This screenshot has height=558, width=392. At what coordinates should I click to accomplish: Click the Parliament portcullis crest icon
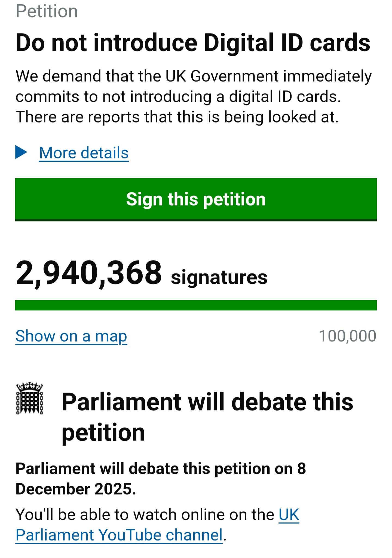pyautogui.click(x=30, y=398)
